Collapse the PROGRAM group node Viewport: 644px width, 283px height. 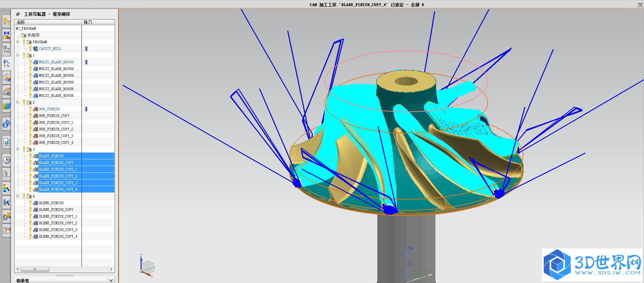tap(18, 42)
